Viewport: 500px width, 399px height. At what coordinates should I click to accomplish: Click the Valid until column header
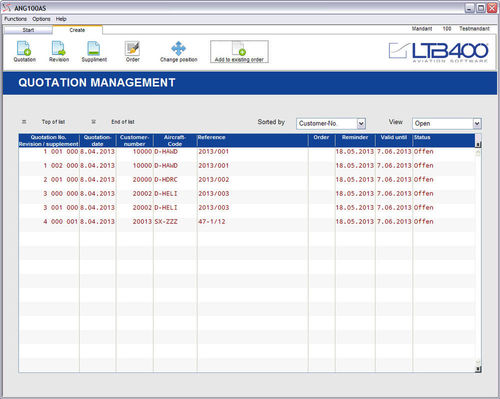[394, 141]
